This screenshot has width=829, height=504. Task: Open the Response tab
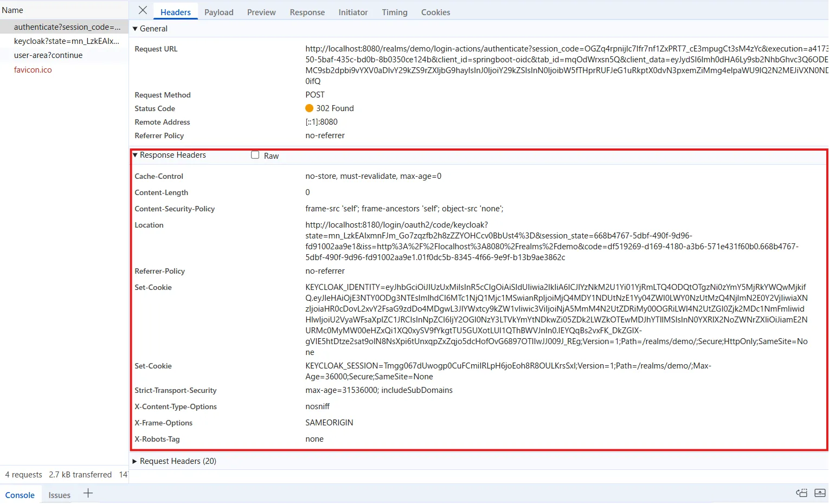pos(307,12)
